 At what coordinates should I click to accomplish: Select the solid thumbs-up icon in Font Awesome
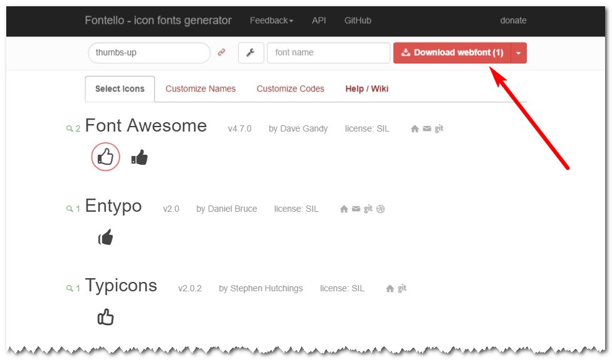pyautogui.click(x=139, y=157)
